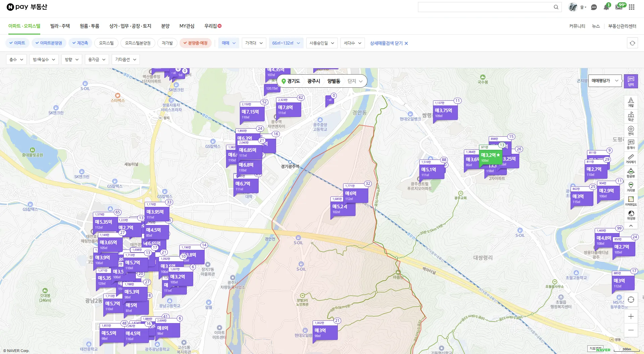Open the 매매평당가 display dropdown
Viewport: 644px width, 354px height.
tap(604, 81)
